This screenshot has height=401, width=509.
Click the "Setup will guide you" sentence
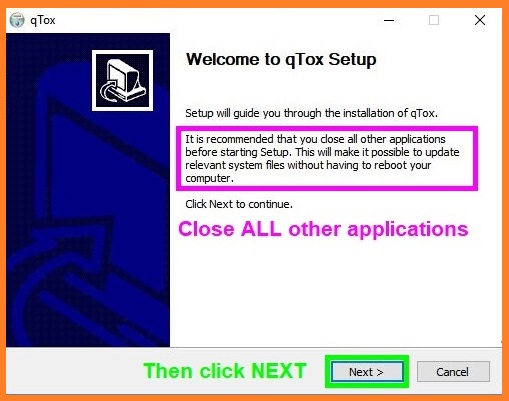pyautogui.click(x=311, y=113)
